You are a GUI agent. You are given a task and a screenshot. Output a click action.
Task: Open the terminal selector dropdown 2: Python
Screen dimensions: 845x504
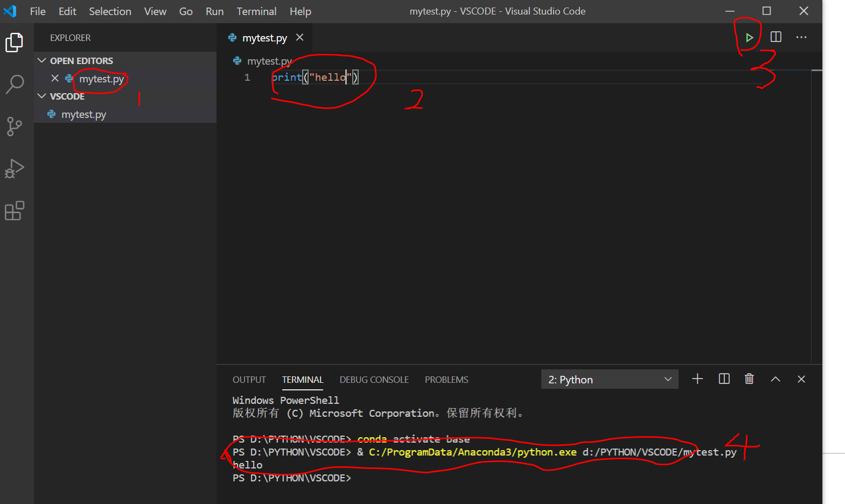coord(610,379)
